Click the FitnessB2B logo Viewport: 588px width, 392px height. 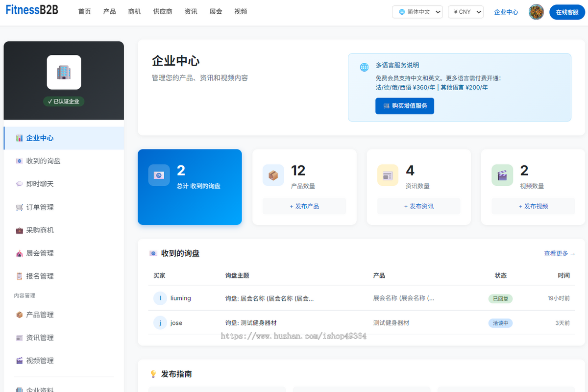click(32, 9)
